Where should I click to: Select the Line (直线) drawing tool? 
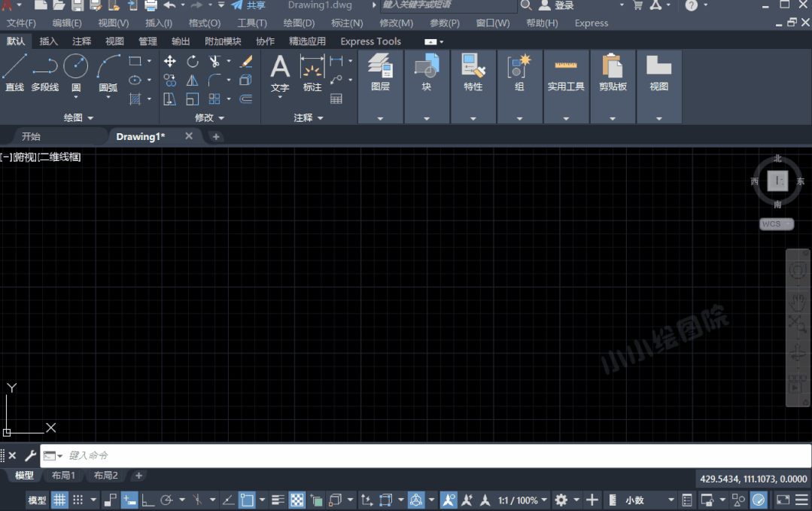point(14,72)
